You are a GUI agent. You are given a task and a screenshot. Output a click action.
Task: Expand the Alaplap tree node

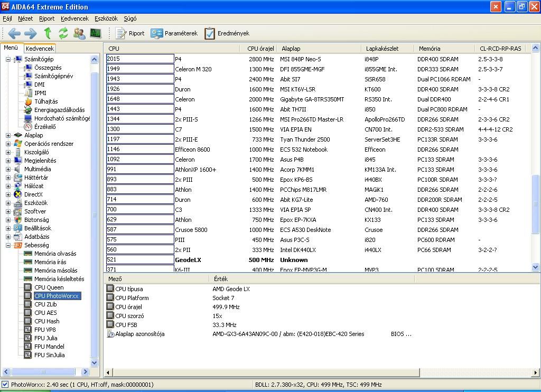(x=8, y=135)
